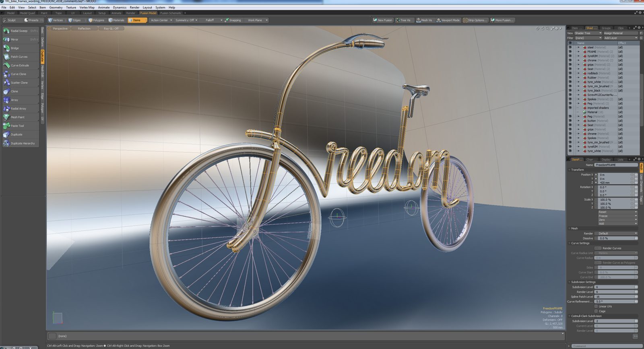This screenshot has height=349, width=644.
Task: Select the Curve Clone tool
Action: click(x=21, y=74)
